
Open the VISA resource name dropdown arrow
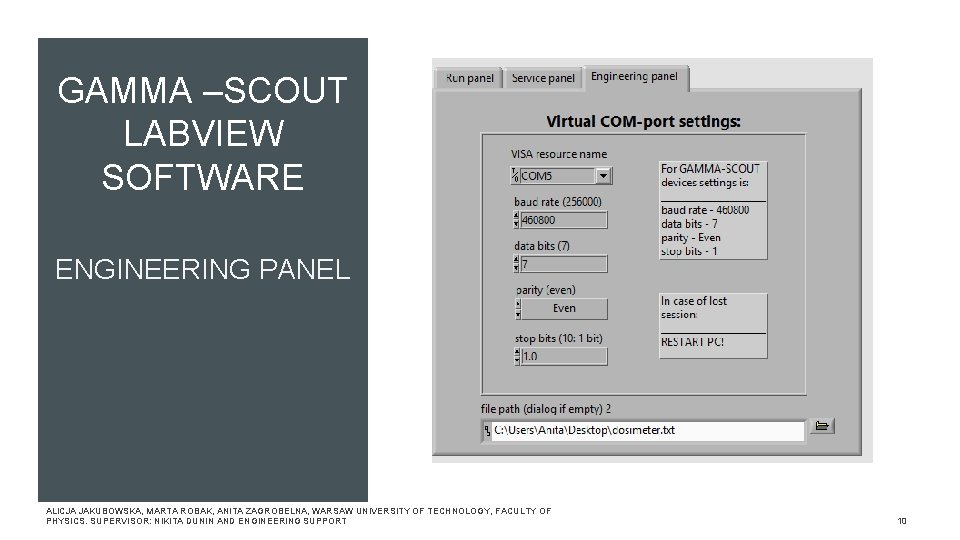(603, 176)
